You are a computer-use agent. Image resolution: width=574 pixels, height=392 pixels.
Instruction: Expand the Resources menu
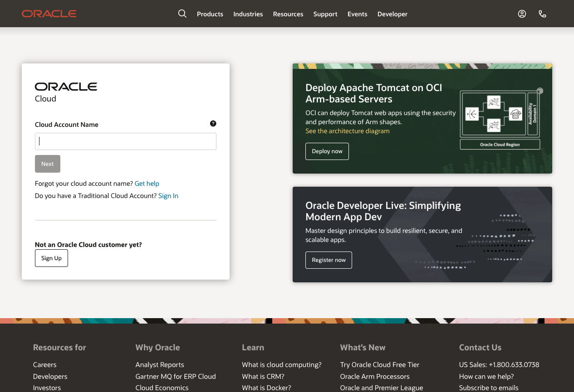[x=288, y=14]
